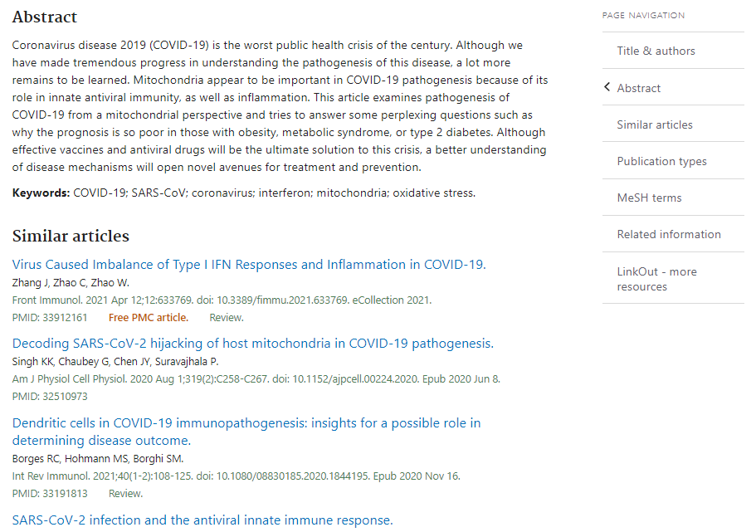Select Abstract in page navigation
The width and height of the screenshot is (756, 532).
coord(638,88)
